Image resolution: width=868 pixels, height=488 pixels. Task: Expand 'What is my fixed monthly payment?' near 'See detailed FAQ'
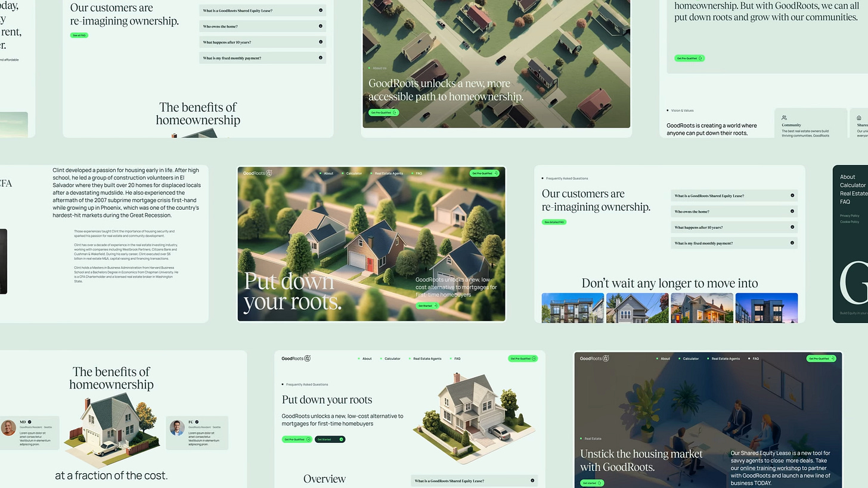coord(734,243)
